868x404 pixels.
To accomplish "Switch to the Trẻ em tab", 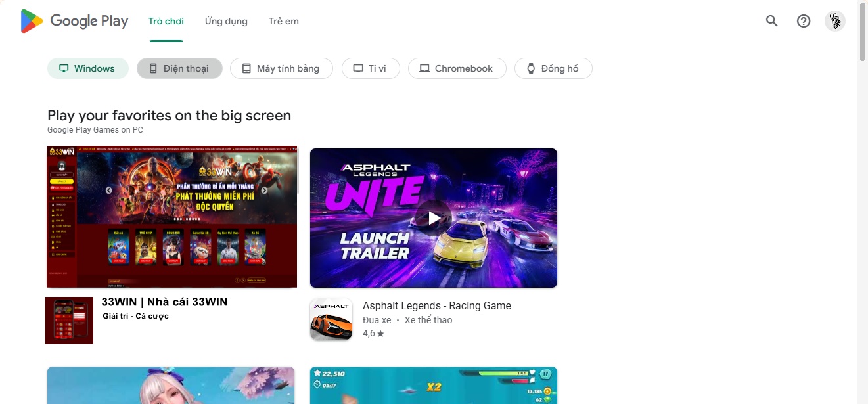I will pos(284,21).
